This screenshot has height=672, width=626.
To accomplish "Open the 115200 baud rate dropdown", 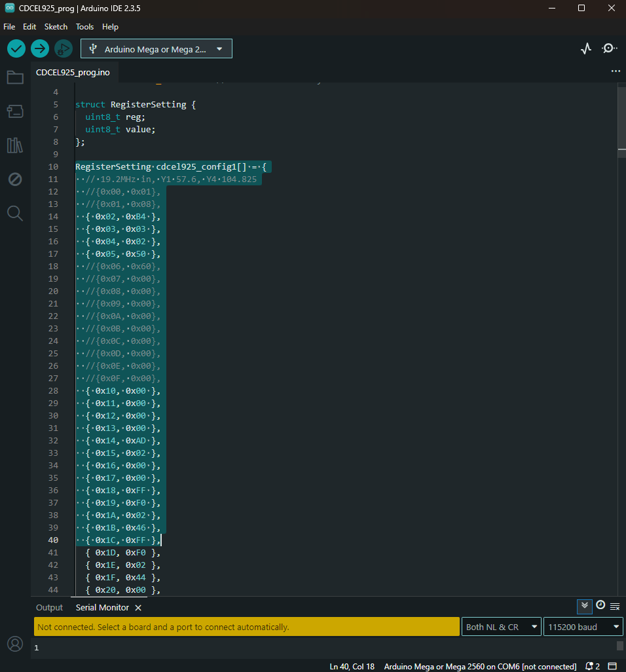I will coord(583,627).
